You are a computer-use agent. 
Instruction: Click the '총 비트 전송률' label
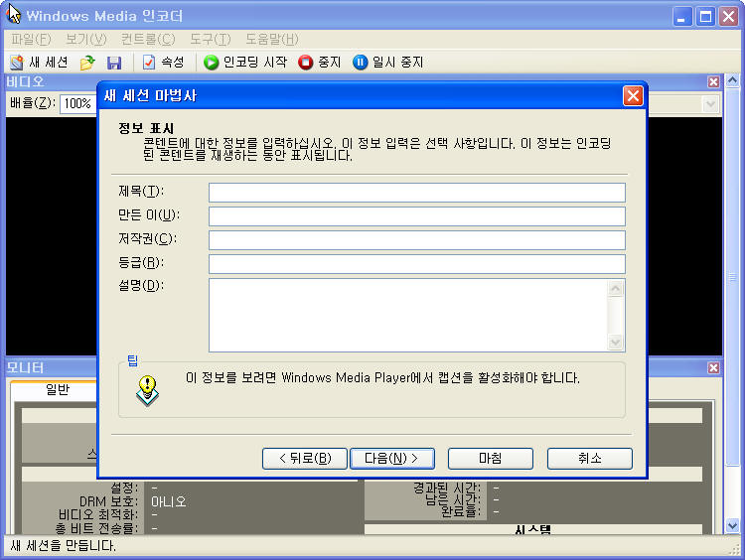[x=96, y=528]
